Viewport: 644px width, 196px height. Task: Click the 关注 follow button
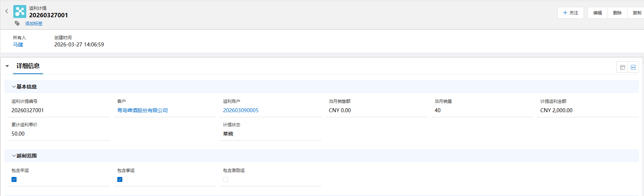tap(571, 13)
